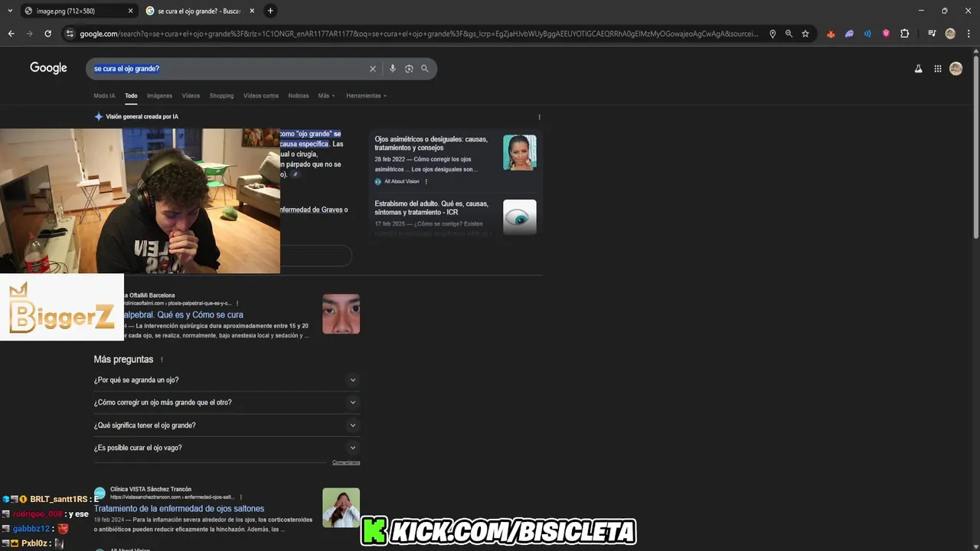Switch to Modo IA search tab

coord(104,96)
